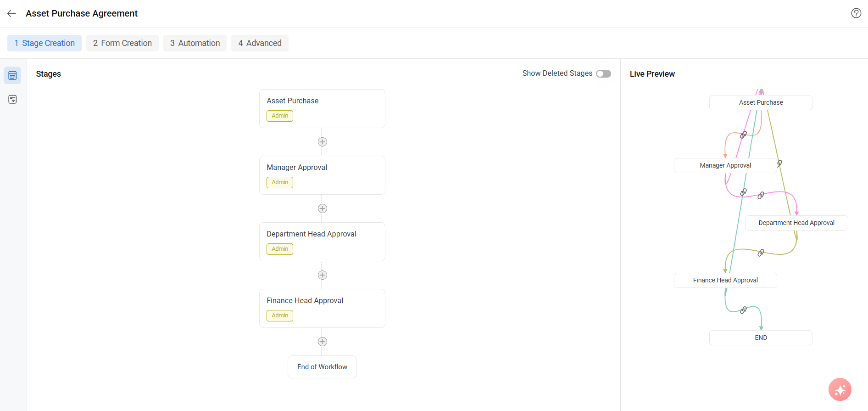Image resolution: width=868 pixels, height=411 pixels.
Task: Add stage after Asset Purchase
Action: [322, 142]
